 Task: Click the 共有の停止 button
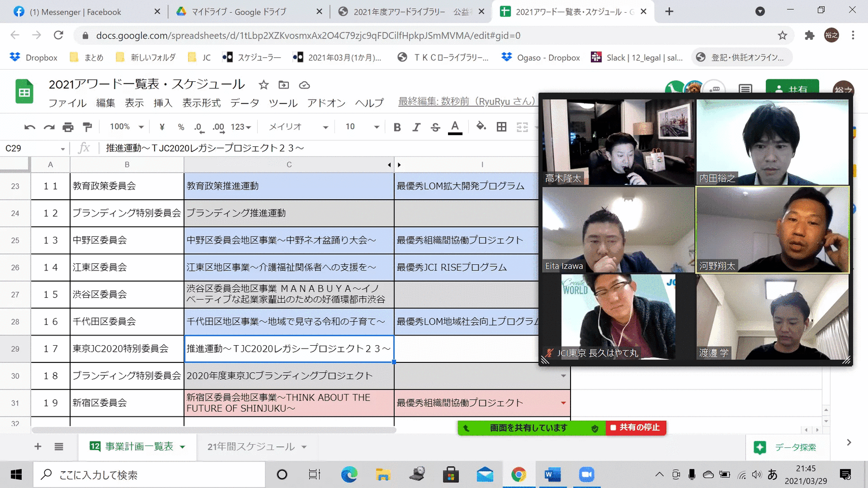(x=635, y=428)
